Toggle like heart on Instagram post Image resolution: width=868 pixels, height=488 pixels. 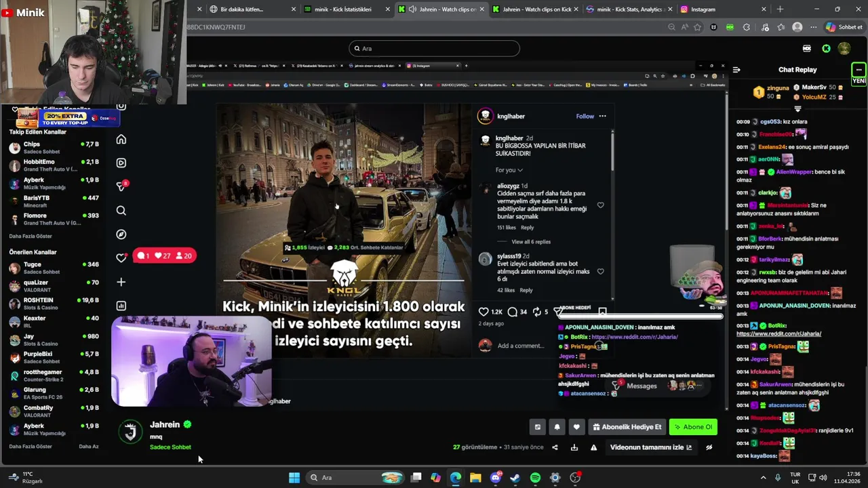(484, 312)
